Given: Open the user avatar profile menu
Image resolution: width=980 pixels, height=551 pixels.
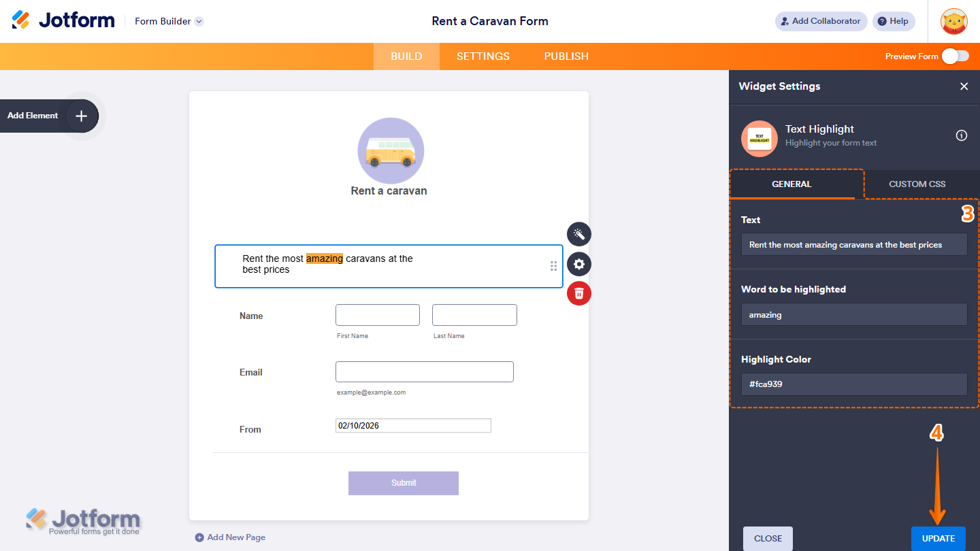Looking at the screenshot, I should pos(953,21).
